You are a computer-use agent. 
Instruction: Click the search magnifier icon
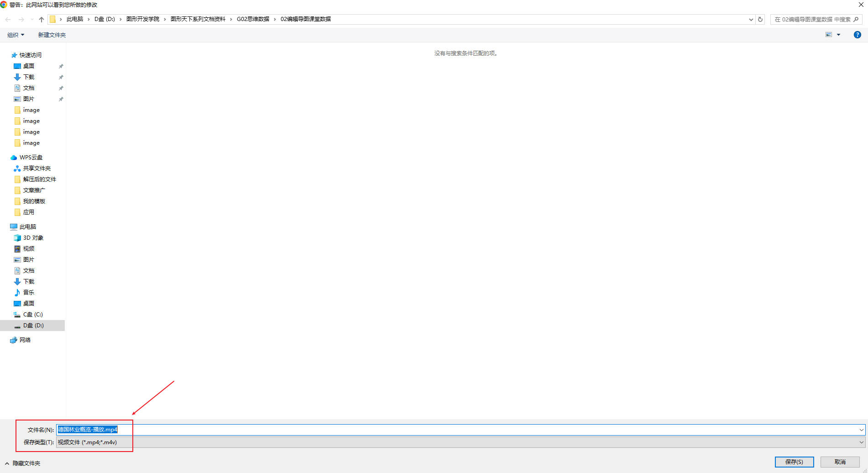856,19
